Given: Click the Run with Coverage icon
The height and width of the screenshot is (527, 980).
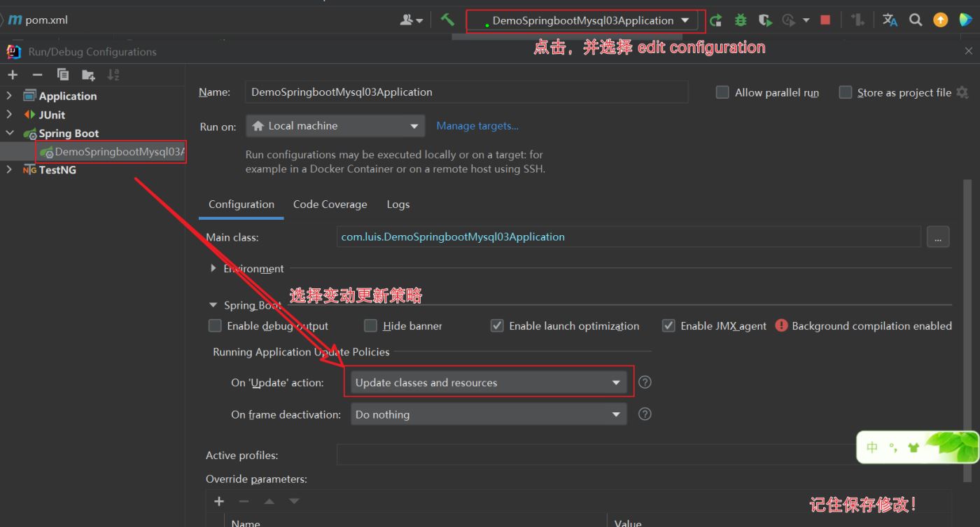Looking at the screenshot, I should [x=765, y=20].
